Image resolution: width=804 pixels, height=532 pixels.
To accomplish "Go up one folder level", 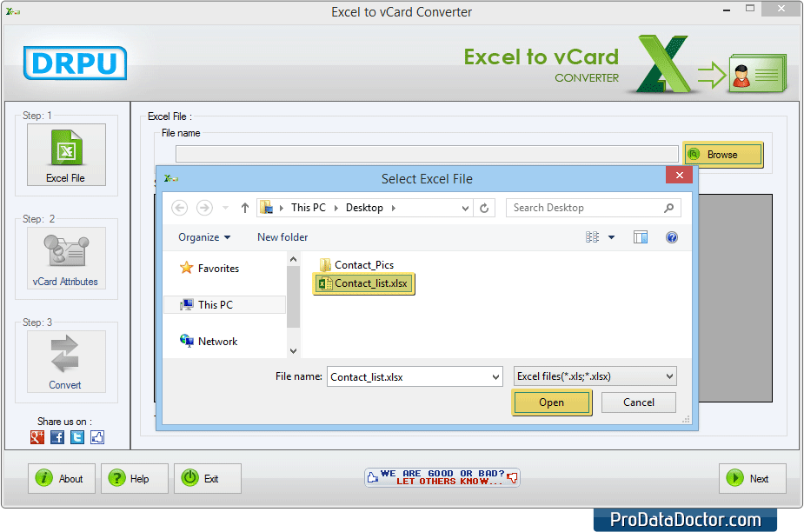I will 245,208.
